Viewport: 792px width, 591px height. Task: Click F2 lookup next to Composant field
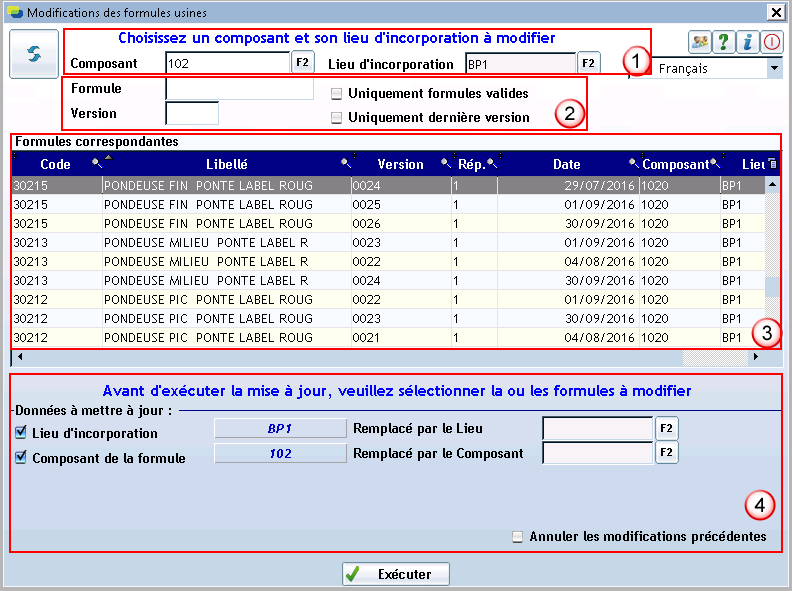302,63
